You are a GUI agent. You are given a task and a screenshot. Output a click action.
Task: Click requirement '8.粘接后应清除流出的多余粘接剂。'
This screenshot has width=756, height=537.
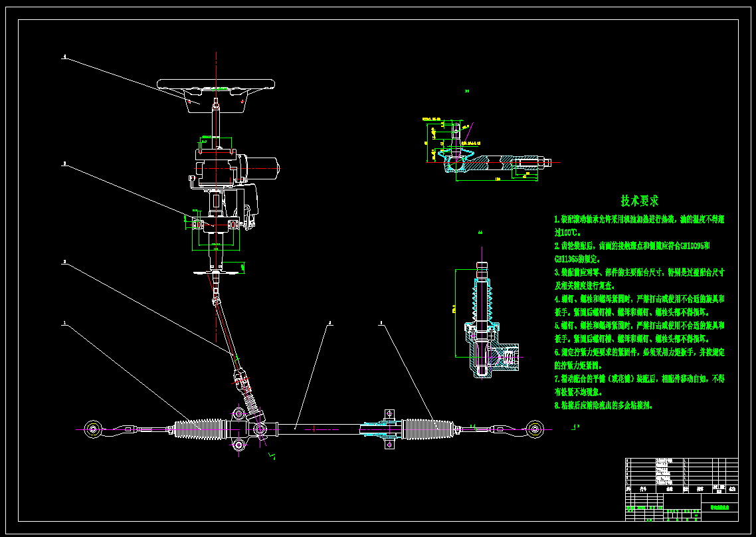click(604, 405)
